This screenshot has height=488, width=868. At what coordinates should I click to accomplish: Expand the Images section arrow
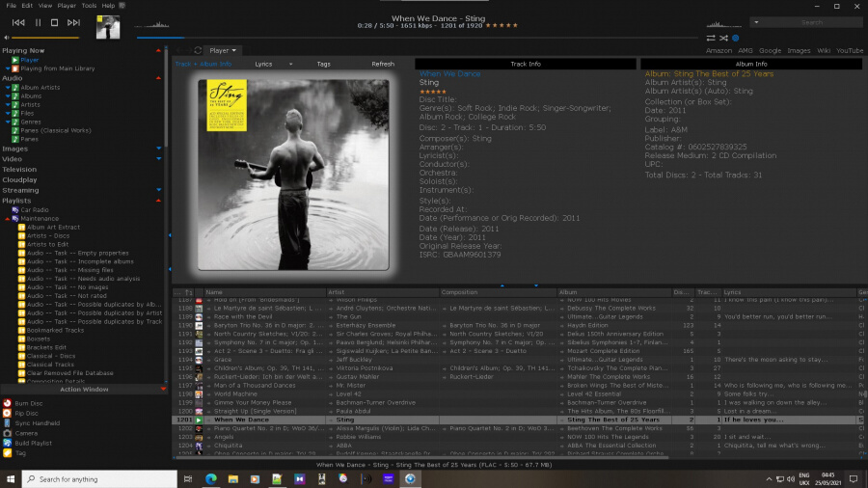pos(159,149)
